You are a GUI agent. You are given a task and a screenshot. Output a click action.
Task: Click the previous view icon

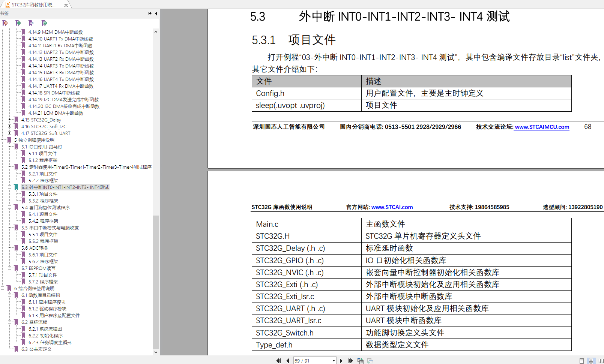[361, 361]
